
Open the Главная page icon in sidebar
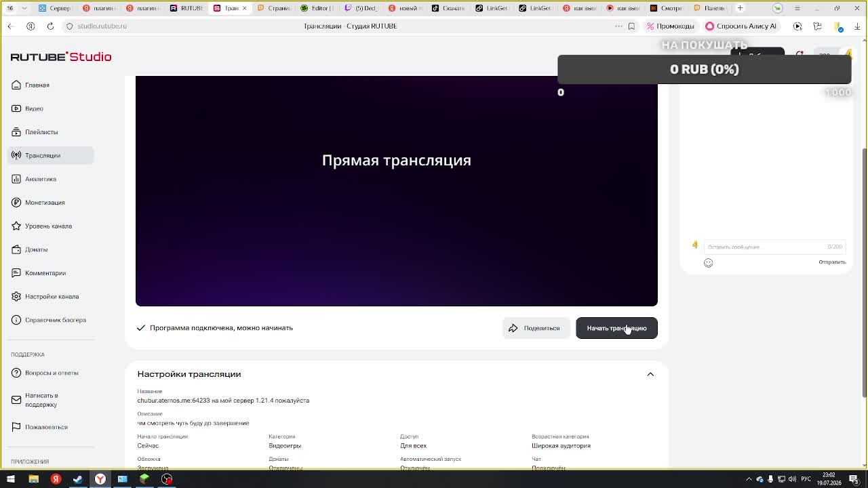pyautogui.click(x=16, y=85)
